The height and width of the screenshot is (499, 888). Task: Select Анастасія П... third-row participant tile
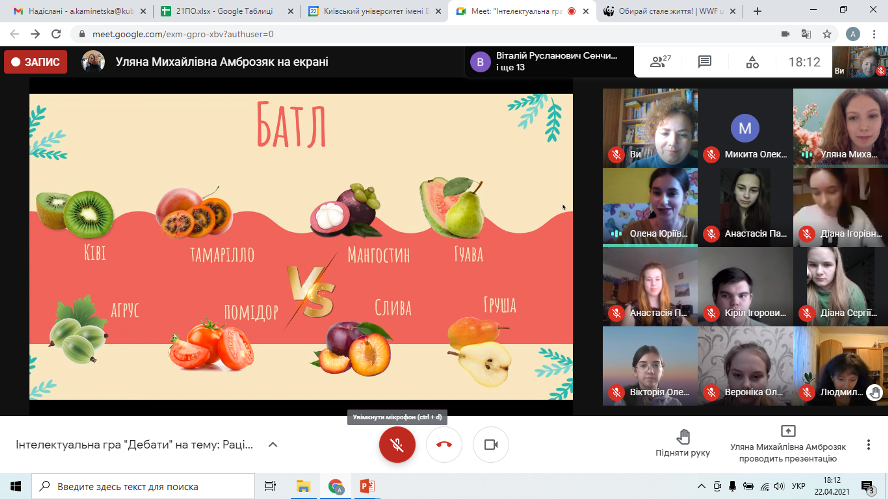(x=650, y=286)
